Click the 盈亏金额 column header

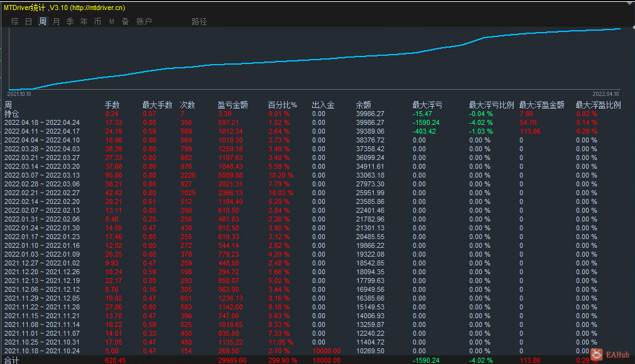click(x=232, y=105)
